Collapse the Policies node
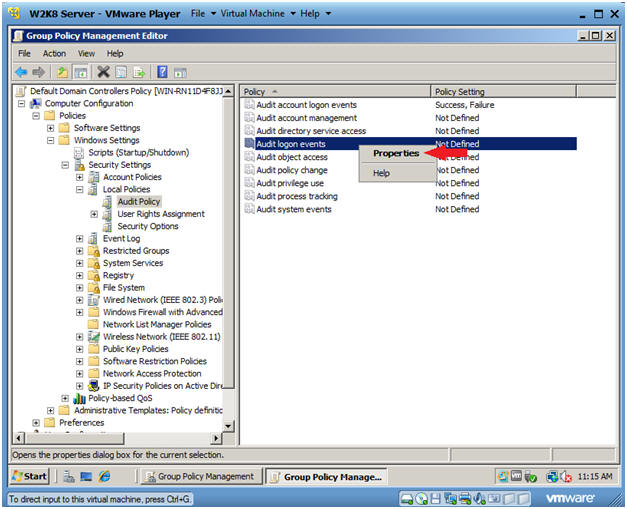This screenshot has width=627, height=509. 36,116
